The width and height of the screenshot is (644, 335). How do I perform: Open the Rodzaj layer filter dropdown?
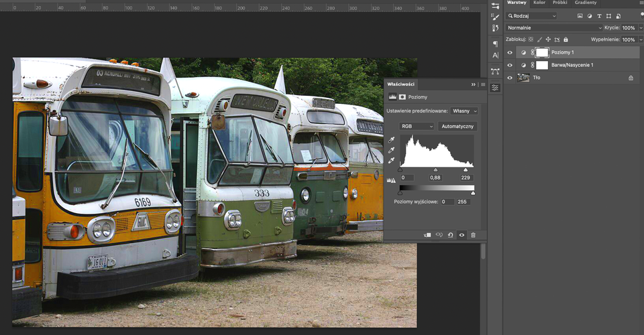532,16
